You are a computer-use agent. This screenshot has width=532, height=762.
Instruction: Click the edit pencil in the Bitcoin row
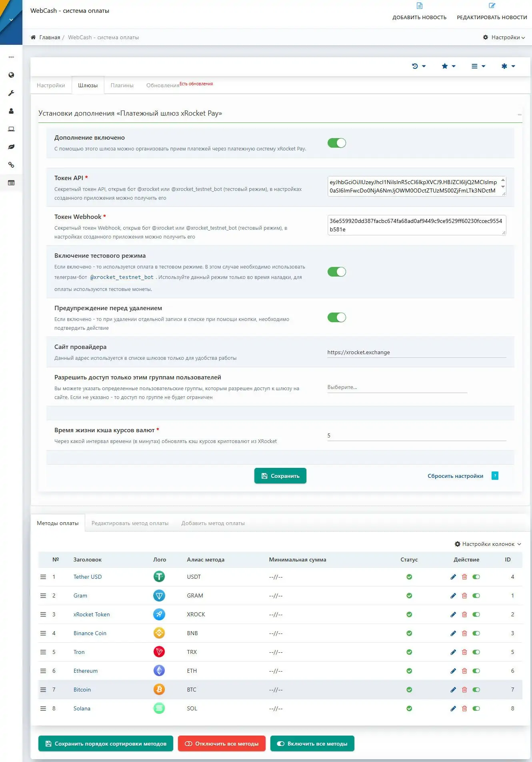(x=453, y=690)
